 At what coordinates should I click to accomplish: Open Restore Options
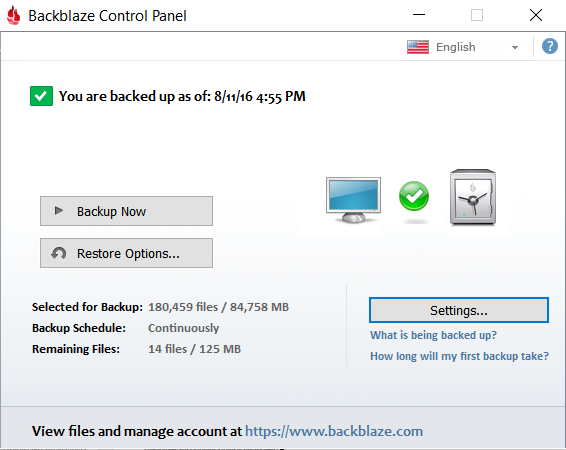tap(126, 253)
